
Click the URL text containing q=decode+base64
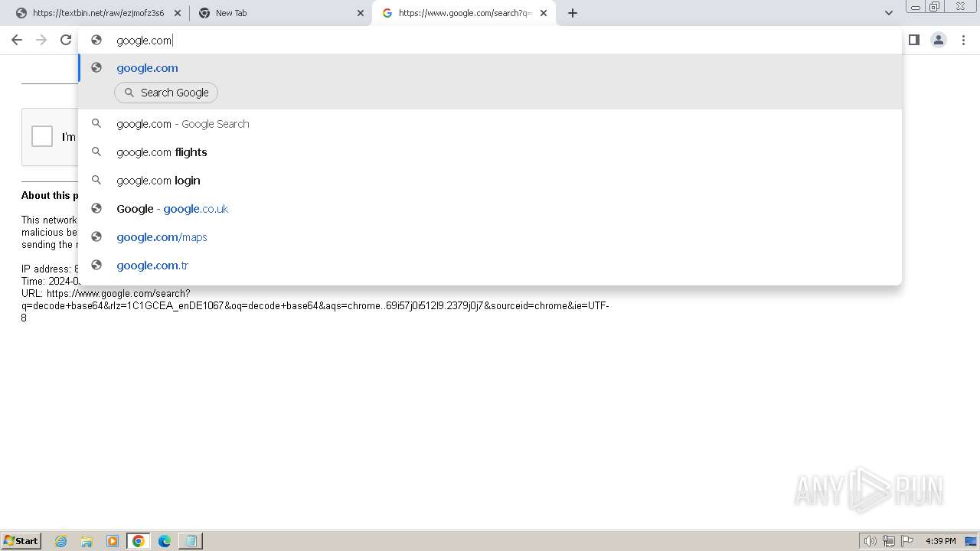315,305
